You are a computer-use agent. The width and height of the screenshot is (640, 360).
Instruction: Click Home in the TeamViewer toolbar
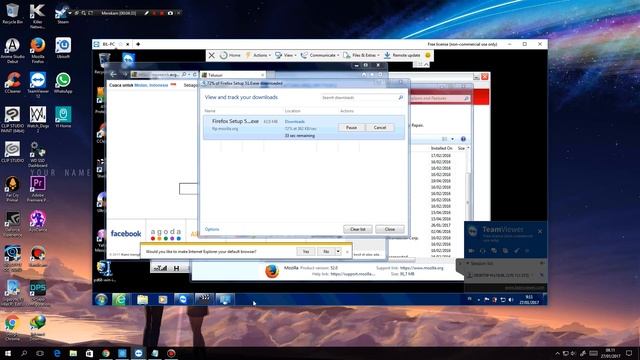230,55
